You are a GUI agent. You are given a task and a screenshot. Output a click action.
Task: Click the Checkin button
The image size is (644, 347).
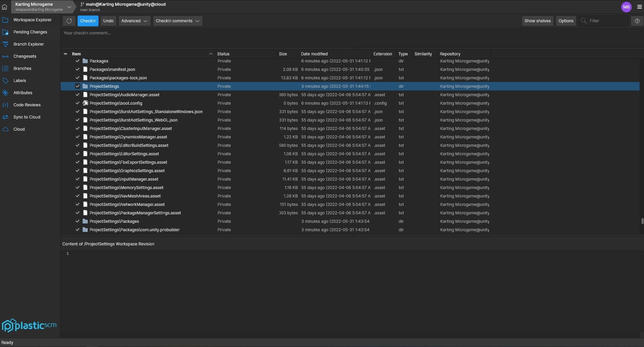pyautogui.click(x=88, y=21)
